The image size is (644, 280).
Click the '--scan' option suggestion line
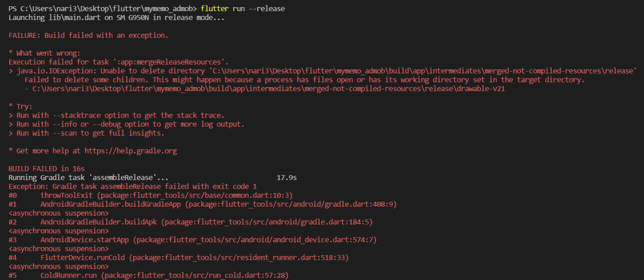click(x=87, y=133)
